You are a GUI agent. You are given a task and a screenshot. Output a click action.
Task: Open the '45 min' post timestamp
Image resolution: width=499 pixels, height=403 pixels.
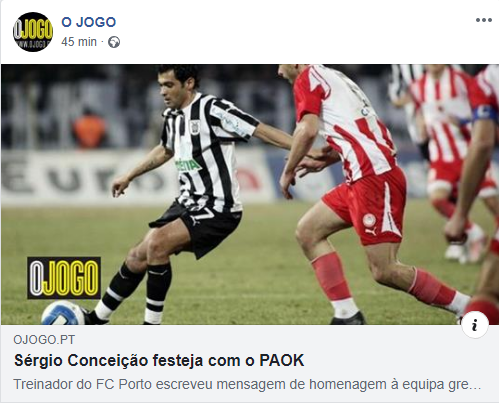(79, 42)
